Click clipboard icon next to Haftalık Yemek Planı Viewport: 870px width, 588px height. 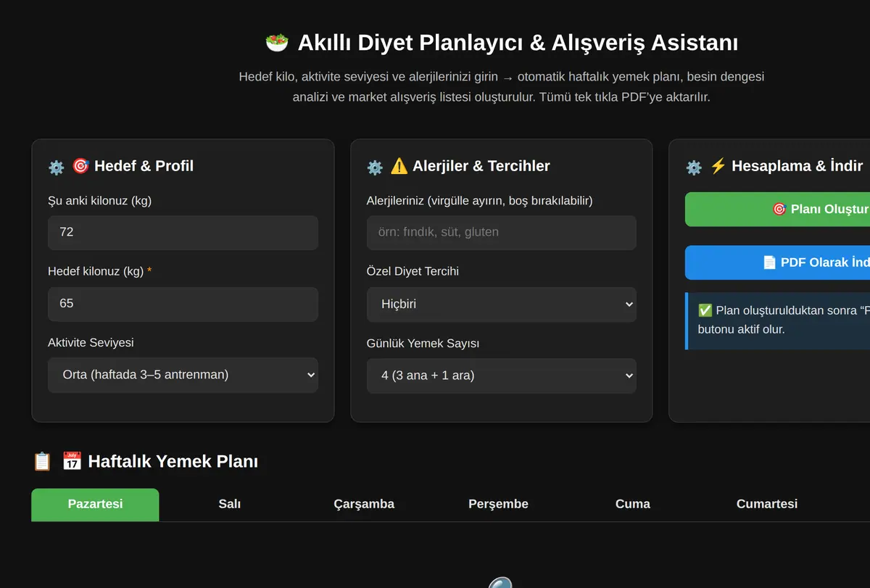(43, 461)
